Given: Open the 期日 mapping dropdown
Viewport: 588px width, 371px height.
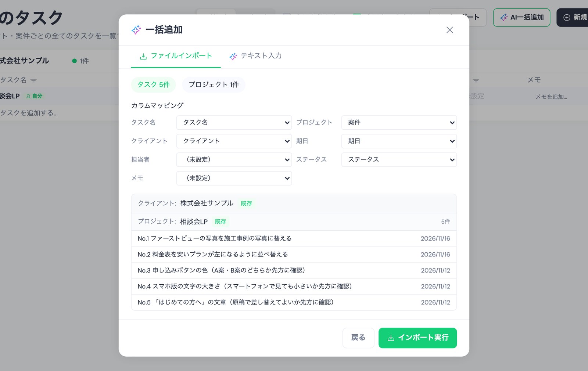Looking at the screenshot, I should tap(399, 141).
